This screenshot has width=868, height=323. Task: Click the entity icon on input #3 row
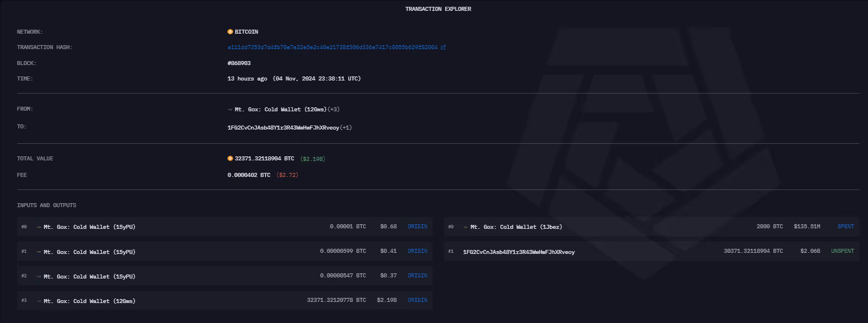pyautogui.click(x=39, y=301)
